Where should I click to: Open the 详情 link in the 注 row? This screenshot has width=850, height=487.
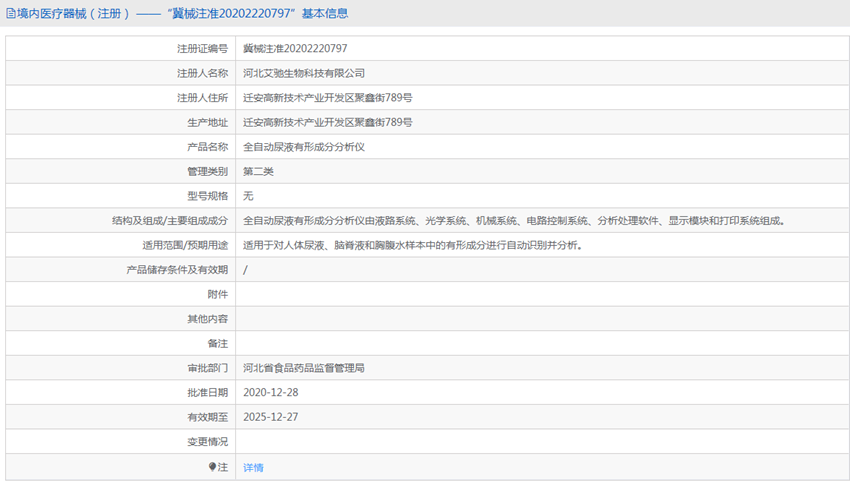[253, 467]
